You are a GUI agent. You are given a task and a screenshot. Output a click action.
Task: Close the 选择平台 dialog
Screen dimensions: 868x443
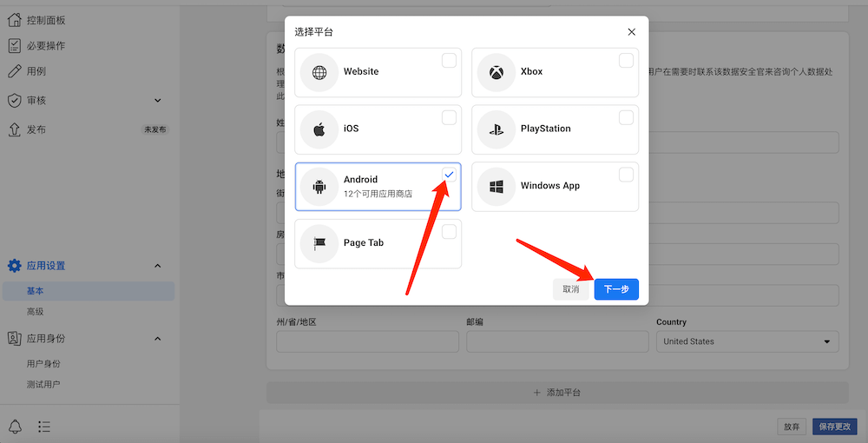[x=631, y=32]
